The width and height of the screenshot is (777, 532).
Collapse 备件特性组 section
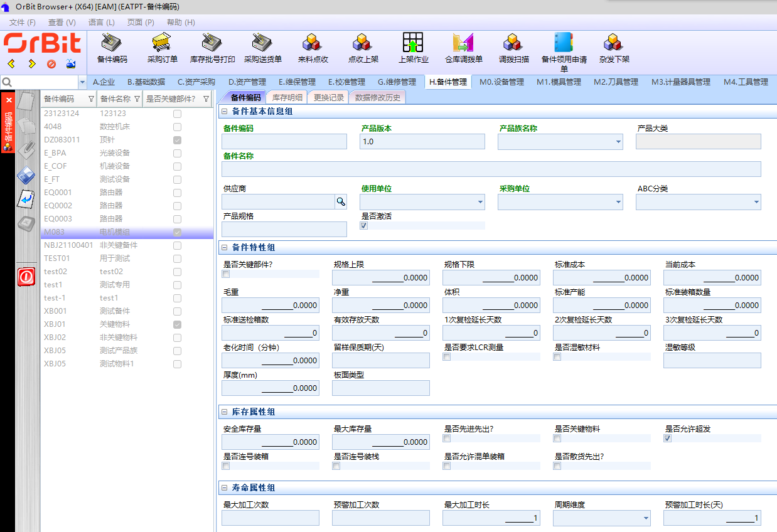pos(225,248)
